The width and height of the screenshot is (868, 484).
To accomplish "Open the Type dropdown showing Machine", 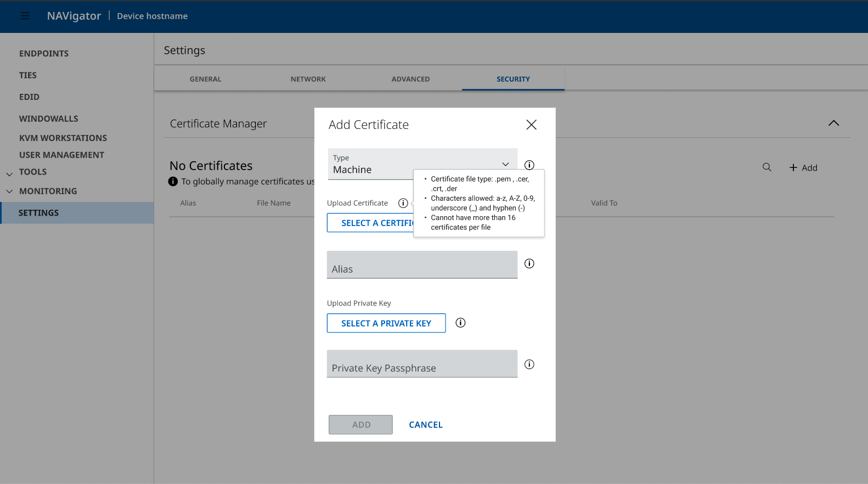I will coord(422,164).
